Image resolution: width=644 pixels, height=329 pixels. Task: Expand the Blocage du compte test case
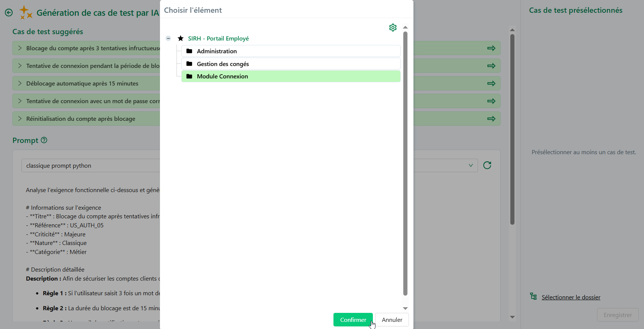20,48
